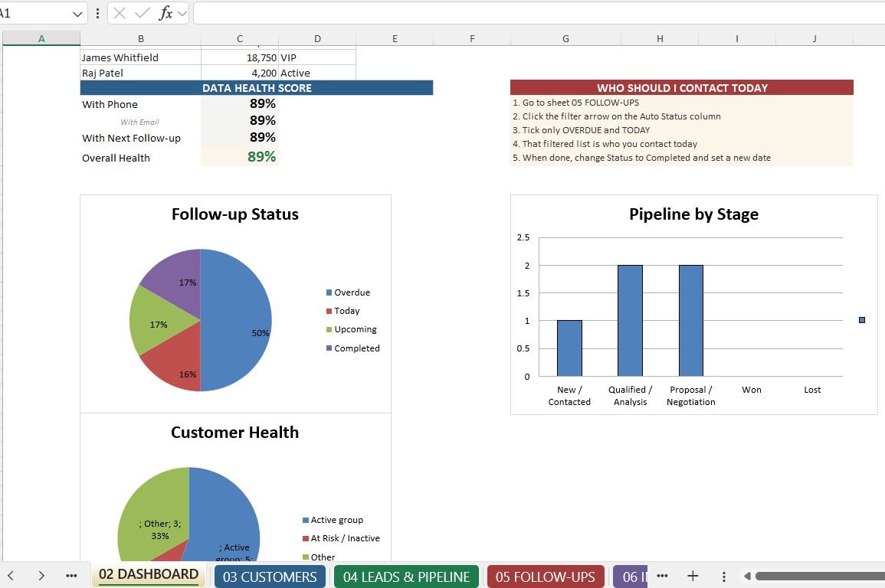Select the green Overall Health 89% value
The height and width of the screenshot is (588, 885).
tap(240, 156)
